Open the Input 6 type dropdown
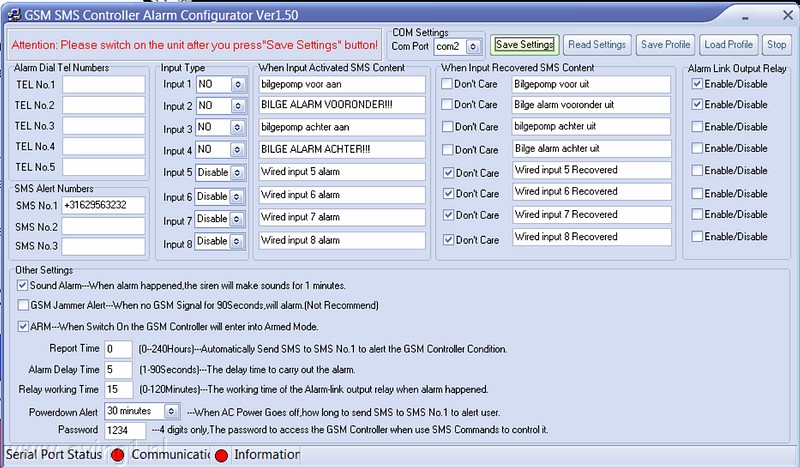Viewport: 800px width, 468px height. tap(236, 197)
